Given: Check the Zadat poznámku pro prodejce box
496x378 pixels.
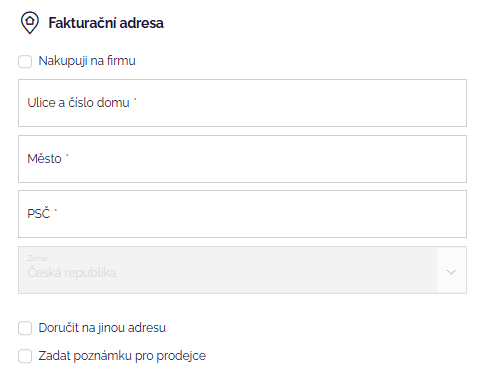Looking at the screenshot, I should 25,356.
